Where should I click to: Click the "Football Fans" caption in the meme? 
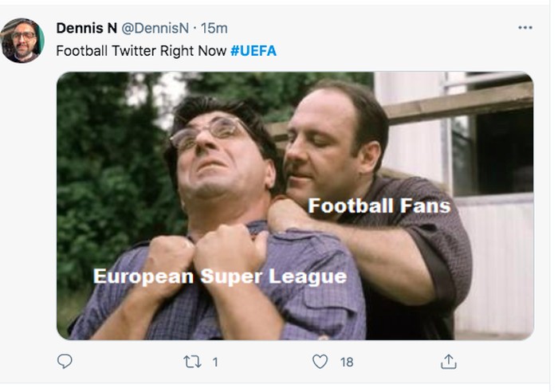click(x=379, y=206)
